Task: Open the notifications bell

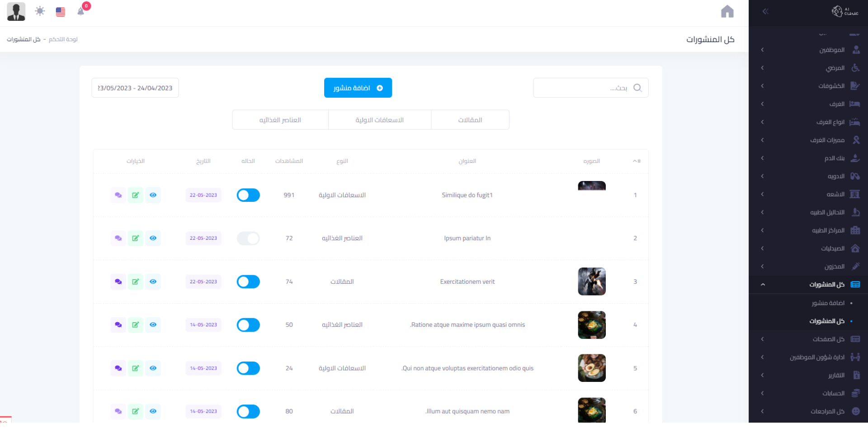Action: [81, 11]
